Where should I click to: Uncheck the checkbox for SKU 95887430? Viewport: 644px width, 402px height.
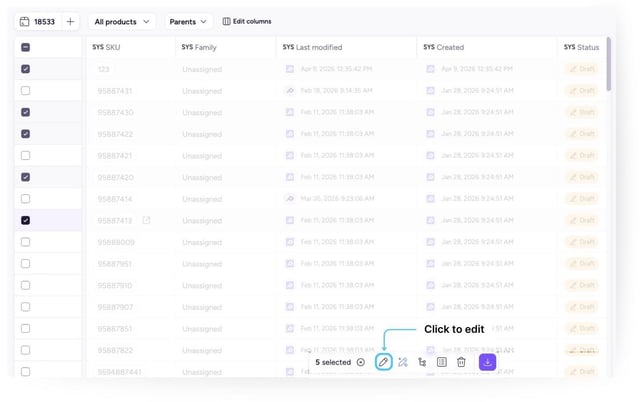click(x=25, y=112)
